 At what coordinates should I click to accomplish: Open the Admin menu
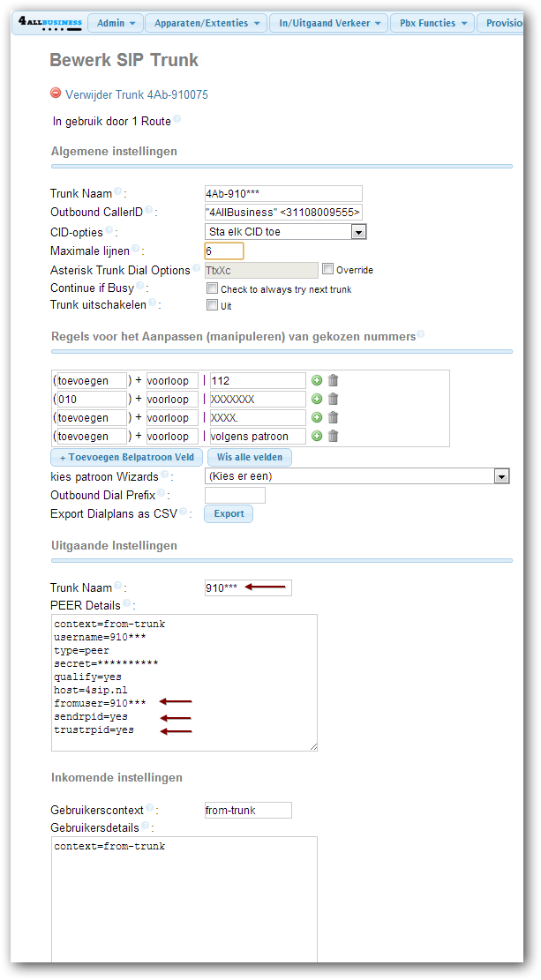point(116,23)
